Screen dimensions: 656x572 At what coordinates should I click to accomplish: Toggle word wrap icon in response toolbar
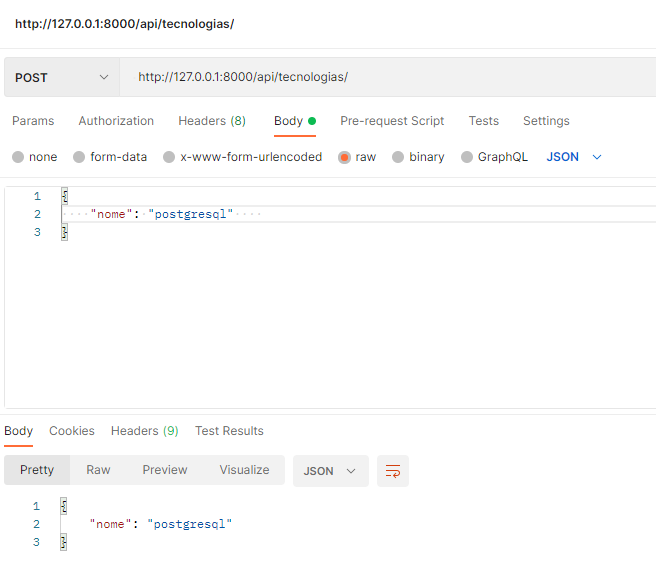point(392,471)
